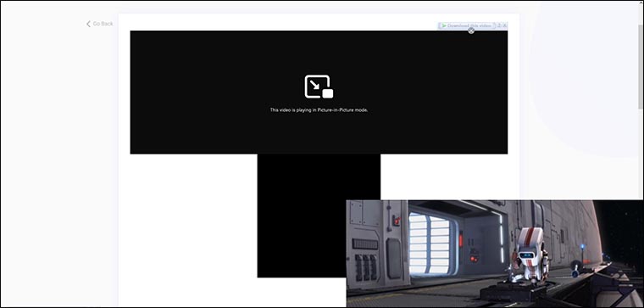The width and height of the screenshot is (644, 308).
Task: Click the Download this video button
Action: click(x=468, y=25)
